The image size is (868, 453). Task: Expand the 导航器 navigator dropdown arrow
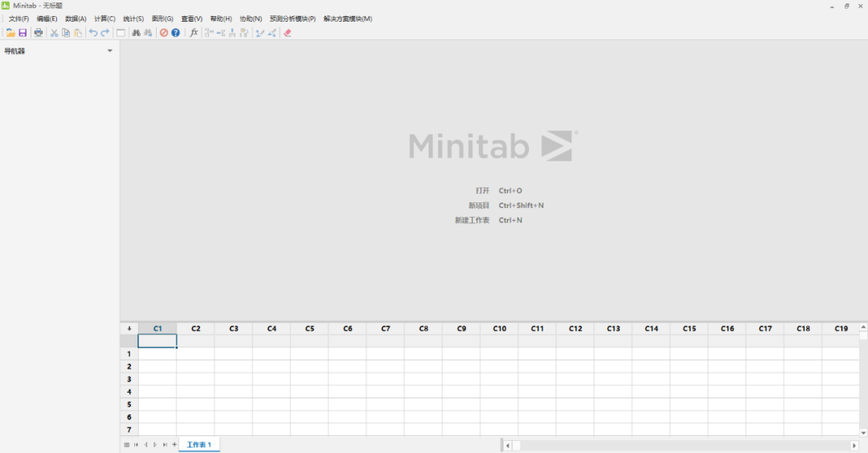(x=110, y=51)
